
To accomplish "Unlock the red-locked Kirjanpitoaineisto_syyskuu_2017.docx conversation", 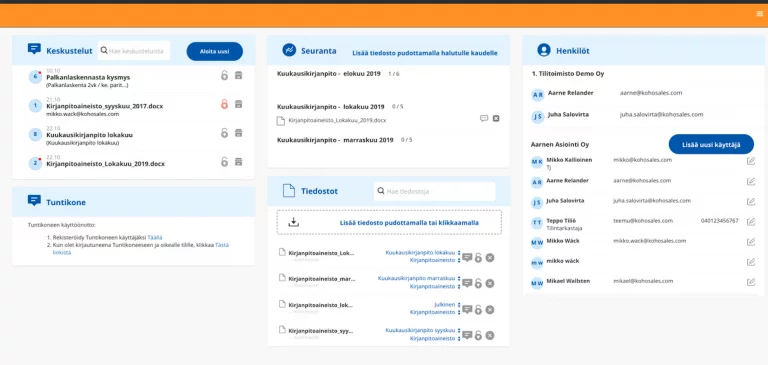I will 224,104.
